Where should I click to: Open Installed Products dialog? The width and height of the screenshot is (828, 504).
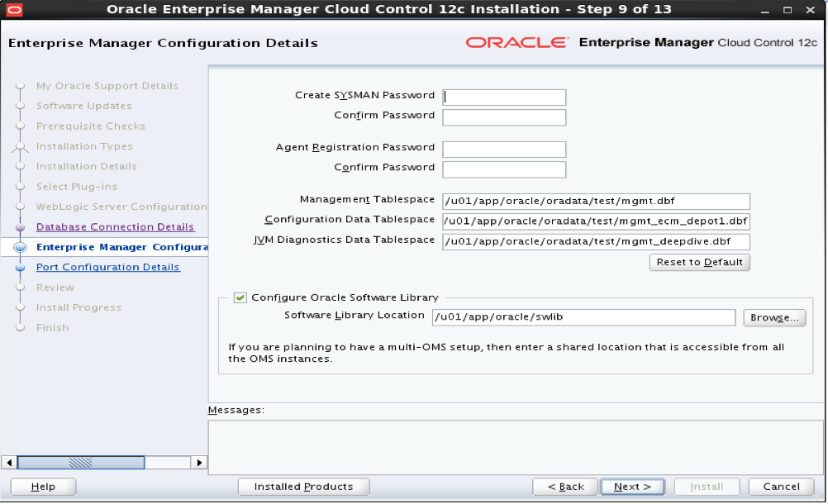tap(303, 487)
